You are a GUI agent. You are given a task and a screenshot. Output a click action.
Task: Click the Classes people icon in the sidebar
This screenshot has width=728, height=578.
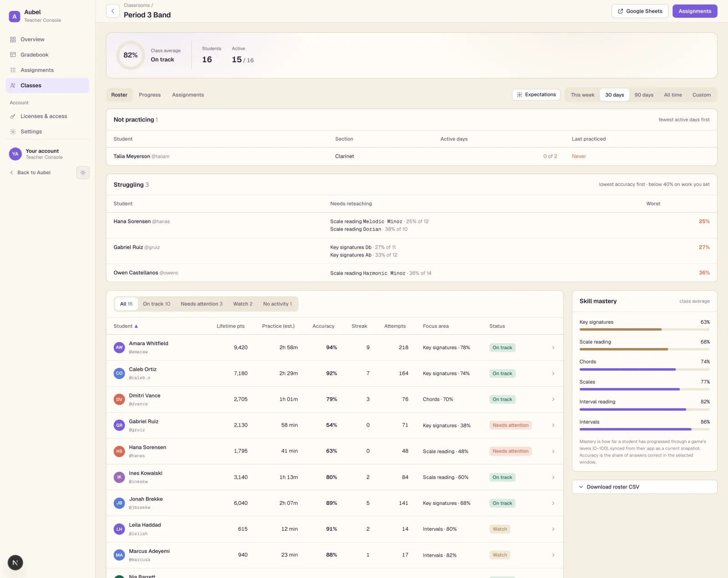pos(13,85)
